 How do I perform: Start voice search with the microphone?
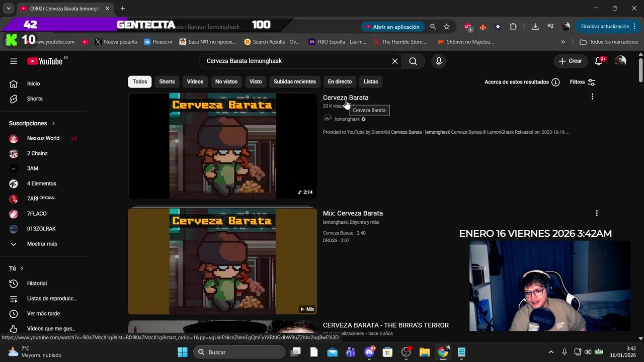pos(439,61)
